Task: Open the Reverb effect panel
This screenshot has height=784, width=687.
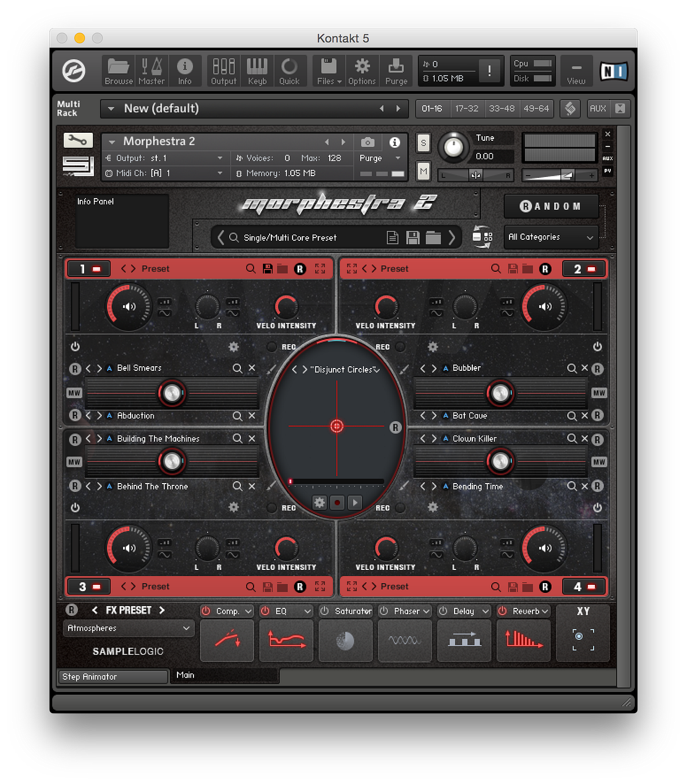Action: (523, 640)
